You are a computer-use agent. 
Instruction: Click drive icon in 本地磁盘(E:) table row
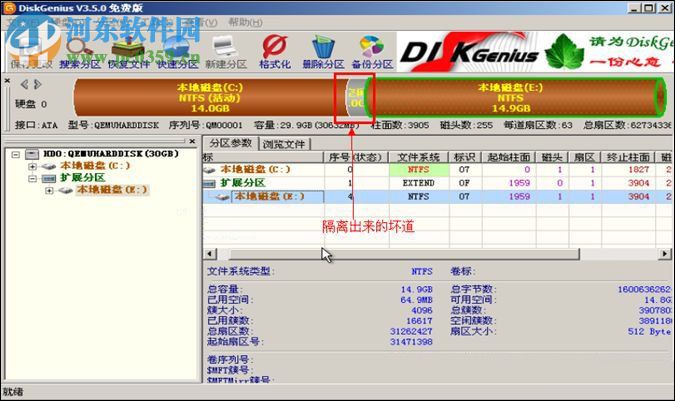pyautogui.click(x=223, y=197)
